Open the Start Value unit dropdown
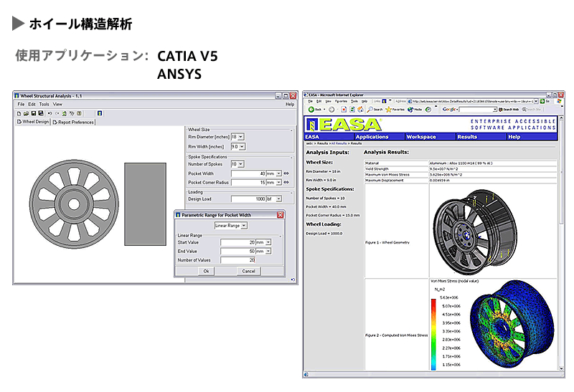This screenshot has width=574, height=392. [268, 242]
